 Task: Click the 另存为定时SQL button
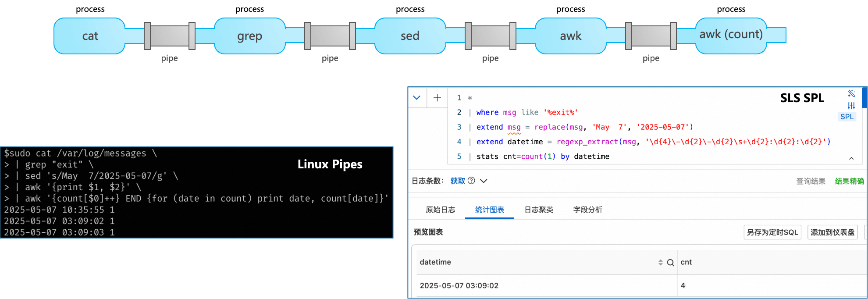pos(772,232)
